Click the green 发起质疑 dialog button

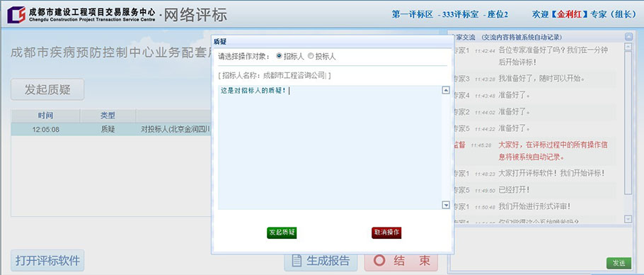(x=282, y=232)
